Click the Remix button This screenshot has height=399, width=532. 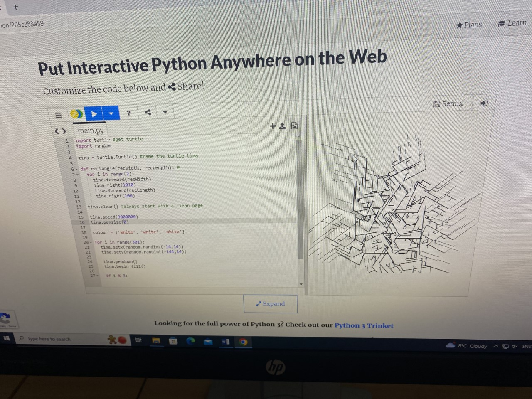(x=448, y=103)
